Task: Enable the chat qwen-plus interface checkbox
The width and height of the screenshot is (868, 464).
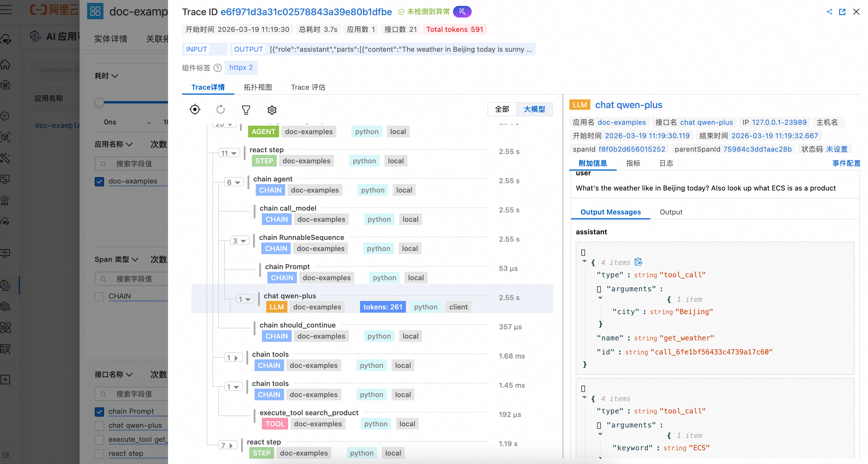Action: 99,426
